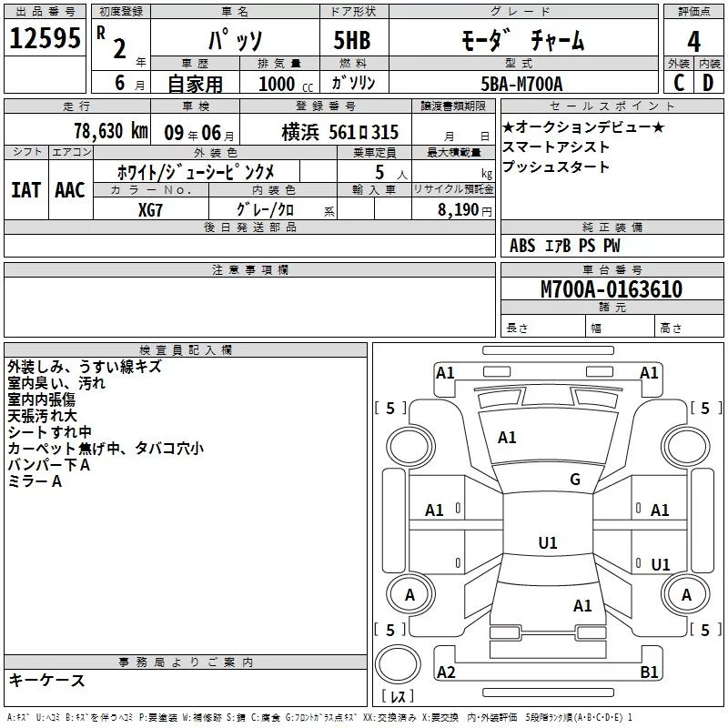The image size is (728, 728).
Task: Click rear left wheel marked A
Action: click(x=410, y=594)
